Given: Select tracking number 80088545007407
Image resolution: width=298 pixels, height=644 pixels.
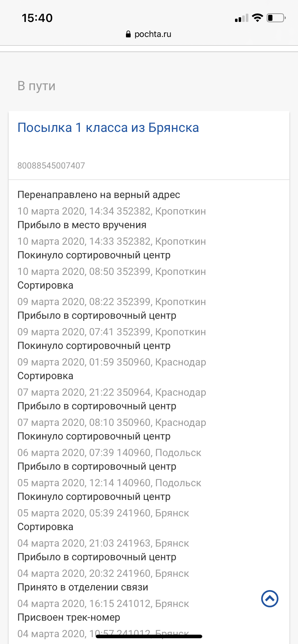Looking at the screenshot, I should click(x=51, y=166).
